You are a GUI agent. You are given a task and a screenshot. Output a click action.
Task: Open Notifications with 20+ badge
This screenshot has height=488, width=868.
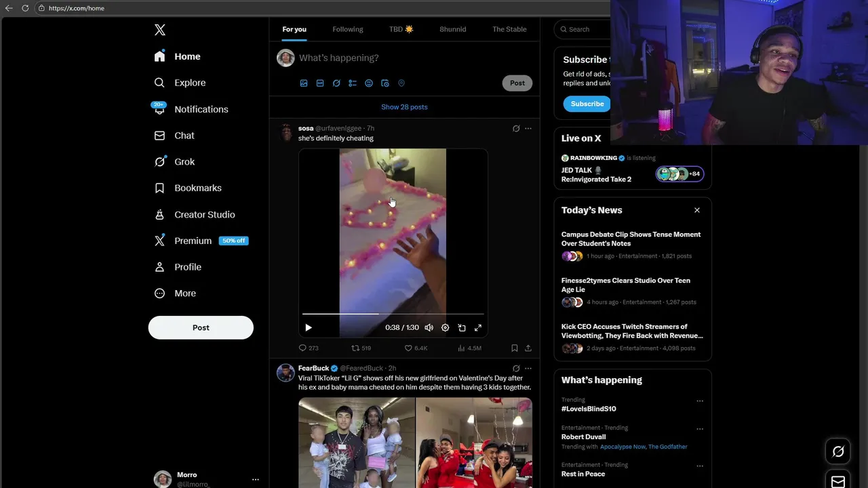point(191,109)
